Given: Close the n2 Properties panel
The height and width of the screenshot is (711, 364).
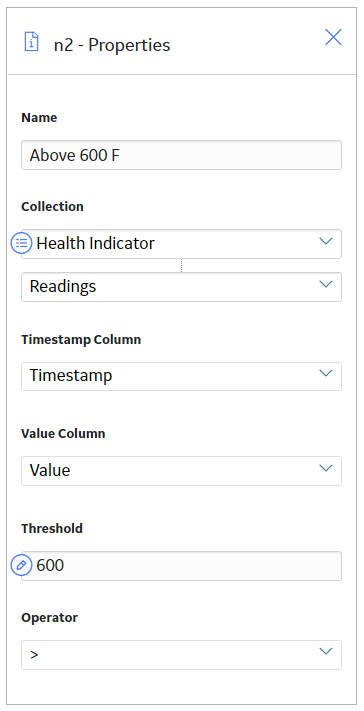Looking at the screenshot, I should pyautogui.click(x=333, y=37).
